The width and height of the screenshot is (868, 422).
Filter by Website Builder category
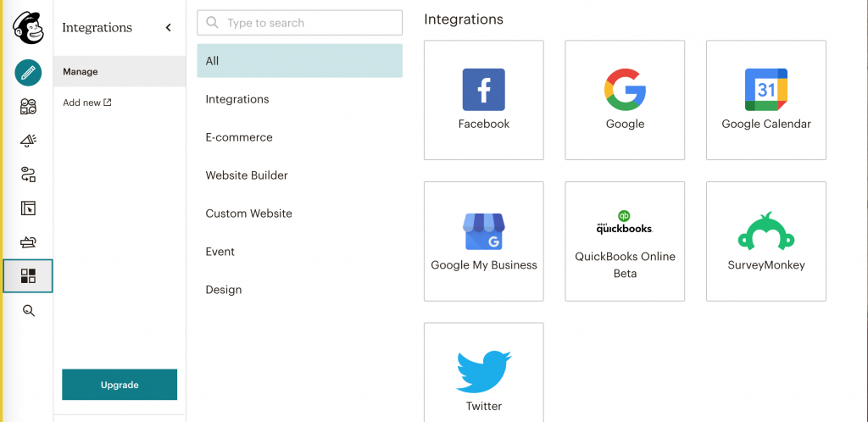247,175
